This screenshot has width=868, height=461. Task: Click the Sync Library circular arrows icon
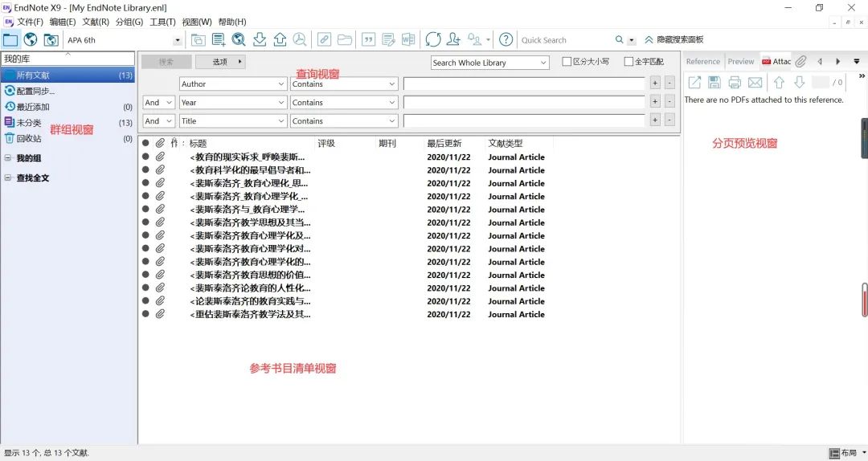pos(433,39)
